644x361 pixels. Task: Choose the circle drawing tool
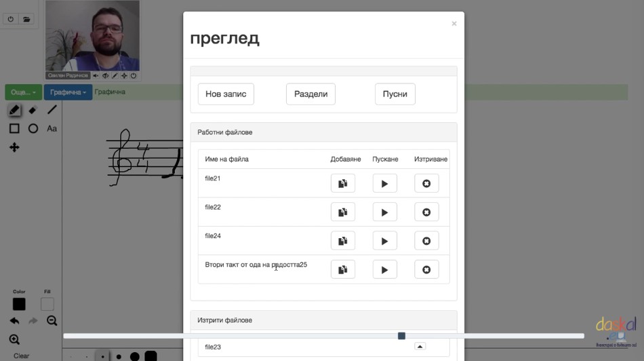point(33,128)
